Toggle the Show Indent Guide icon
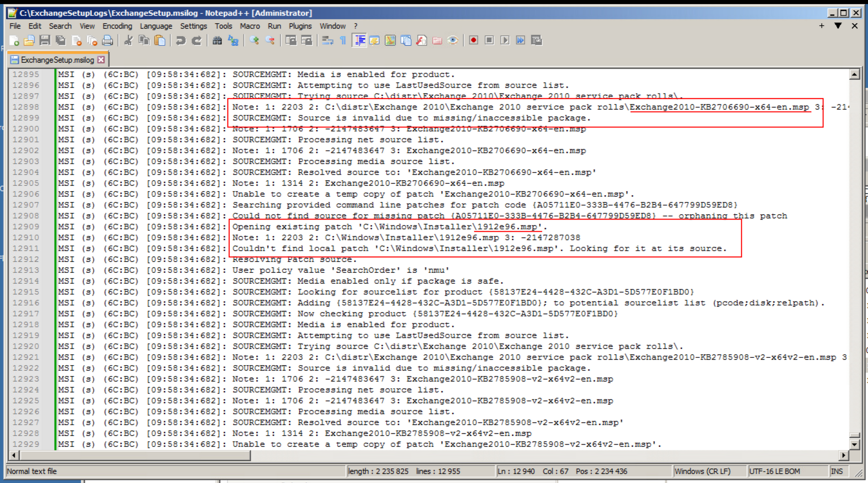This screenshot has height=483, width=868. pos(359,41)
